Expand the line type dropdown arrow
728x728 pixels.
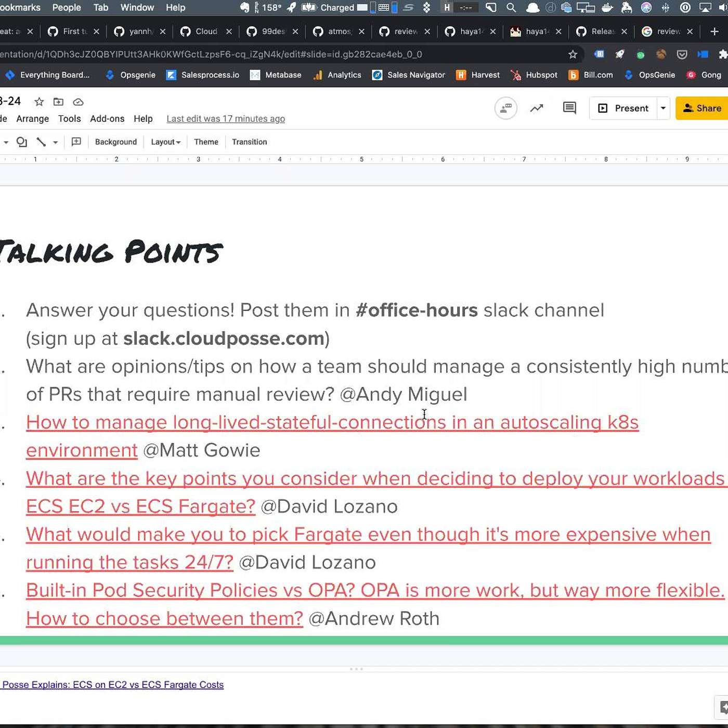click(x=55, y=142)
